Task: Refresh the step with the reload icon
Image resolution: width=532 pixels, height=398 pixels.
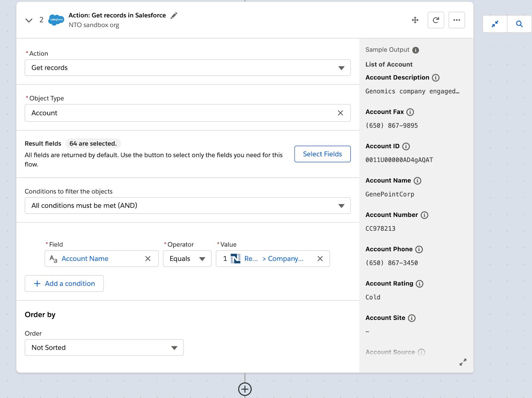Action: [x=436, y=20]
